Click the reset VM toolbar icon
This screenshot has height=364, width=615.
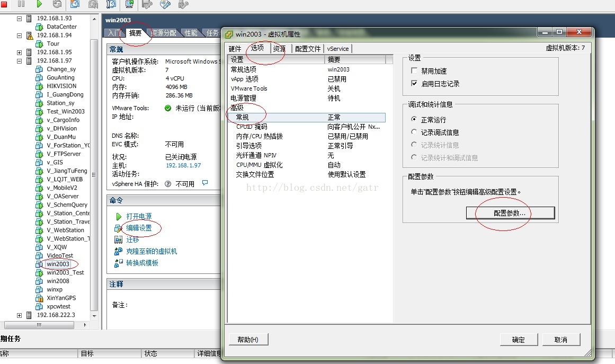click(57, 4)
